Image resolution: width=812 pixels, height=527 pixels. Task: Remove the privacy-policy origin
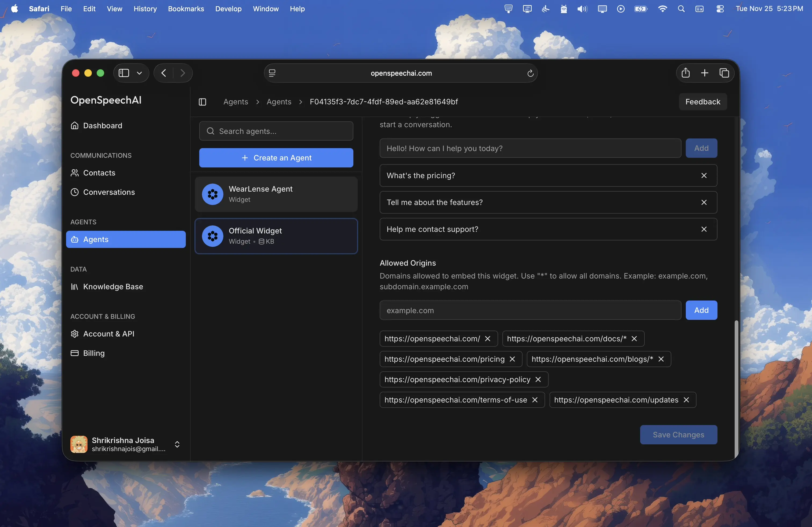(538, 380)
